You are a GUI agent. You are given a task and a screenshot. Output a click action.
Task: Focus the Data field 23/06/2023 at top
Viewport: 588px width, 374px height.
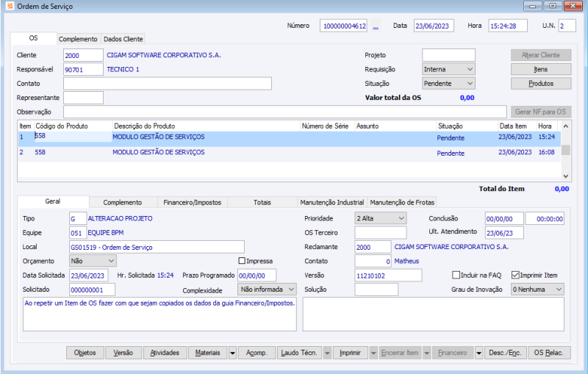[434, 26]
